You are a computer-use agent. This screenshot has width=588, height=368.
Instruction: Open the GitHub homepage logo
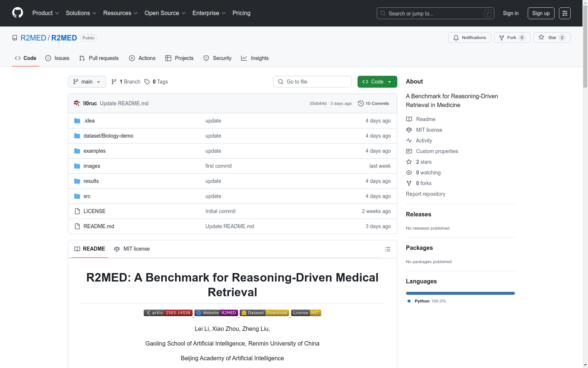tap(18, 13)
